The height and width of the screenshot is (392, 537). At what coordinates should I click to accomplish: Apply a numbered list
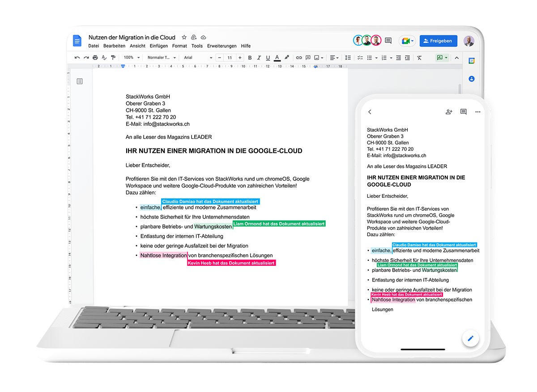[x=384, y=58]
